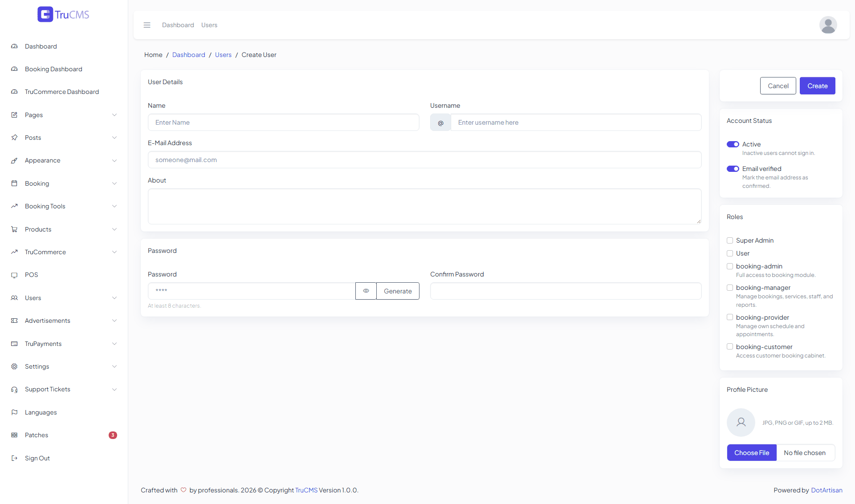Expand the Users menu chevron
Viewport: 855px width, 504px height.
point(114,298)
